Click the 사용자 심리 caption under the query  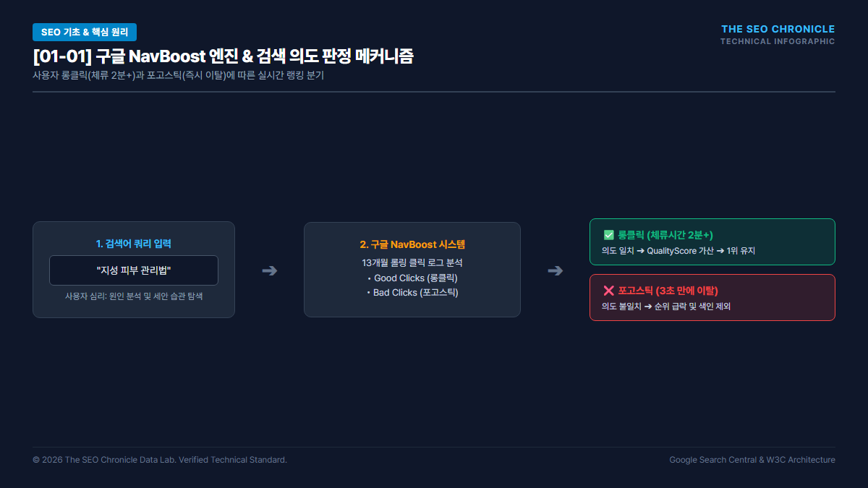coord(134,296)
